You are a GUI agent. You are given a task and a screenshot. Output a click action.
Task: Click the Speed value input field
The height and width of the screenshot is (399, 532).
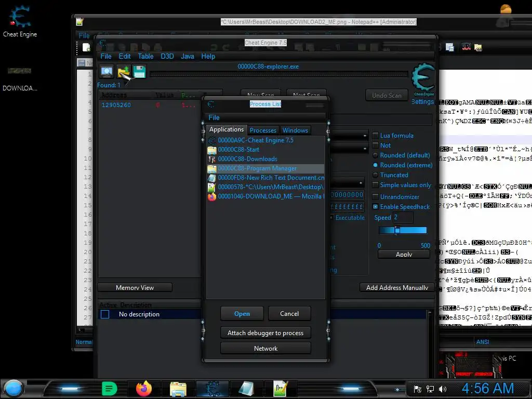[403, 217]
